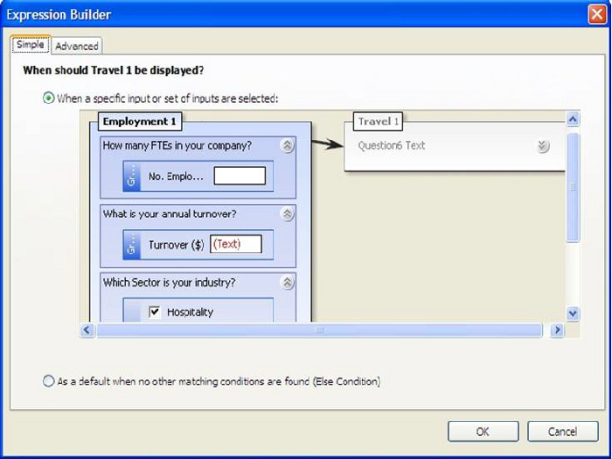The width and height of the screenshot is (612, 459).
Task: Click the vertical scrollbar down arrow
Action: click(572, 313)
